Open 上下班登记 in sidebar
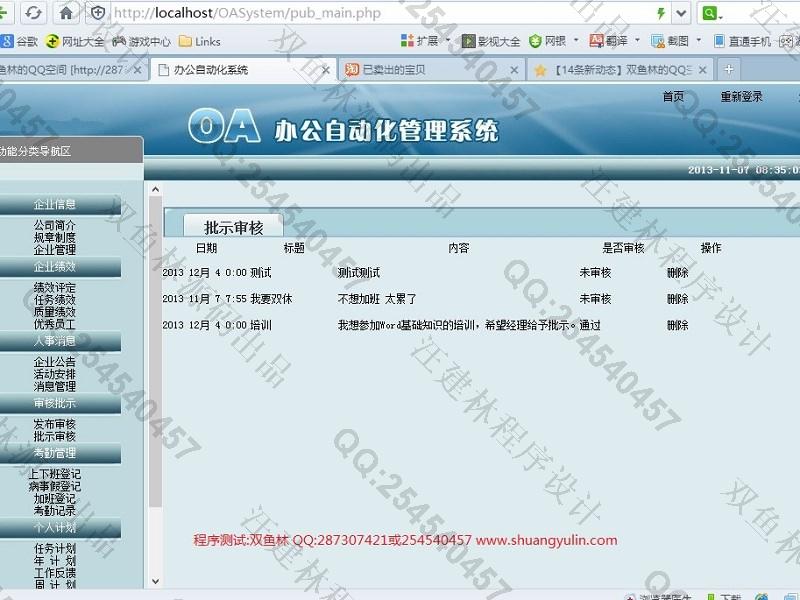This screenshot has height=600, width=800. 55,474
